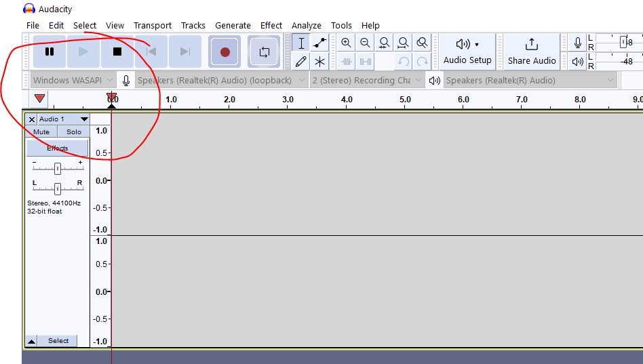Viewport: 643px width, 364px height.
Task: Click the record meter microphone icon
Action: 577,43
